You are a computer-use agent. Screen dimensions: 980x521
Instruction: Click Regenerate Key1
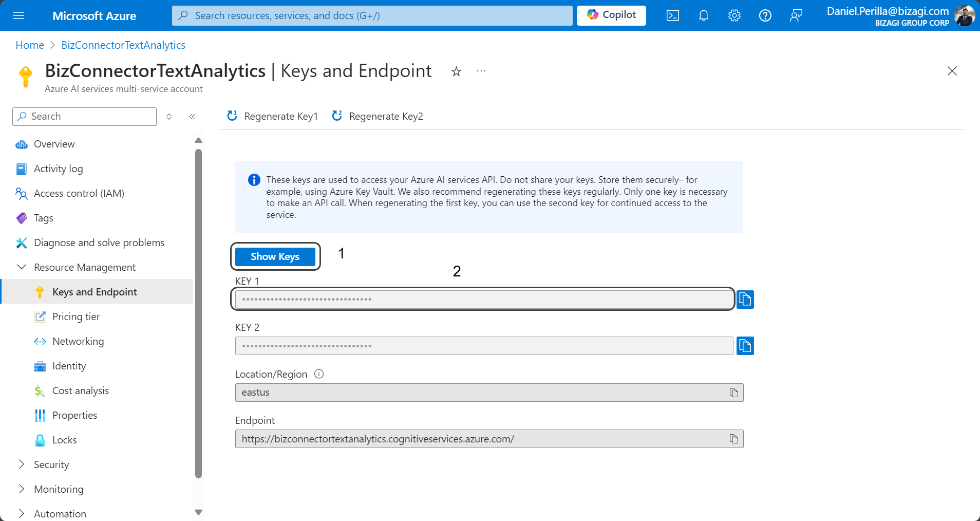(273, 116)
